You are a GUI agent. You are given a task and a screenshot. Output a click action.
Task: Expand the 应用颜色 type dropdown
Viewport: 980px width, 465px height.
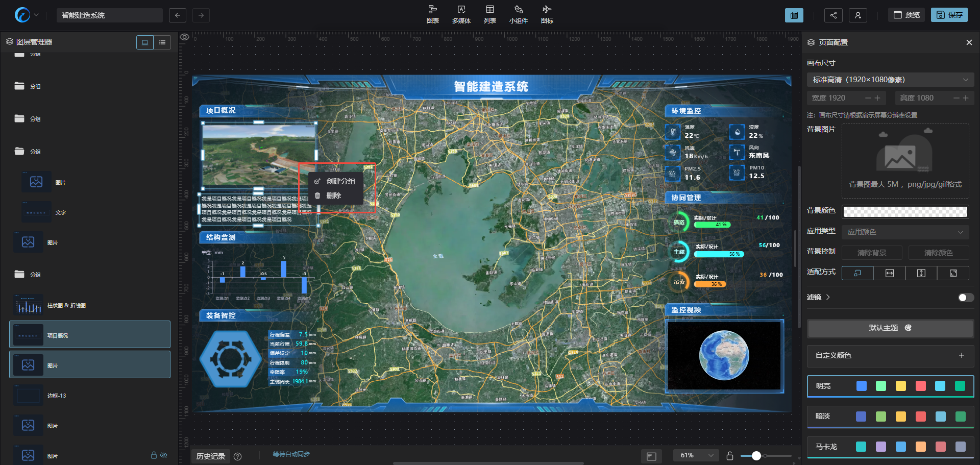(x=905, y=232)
